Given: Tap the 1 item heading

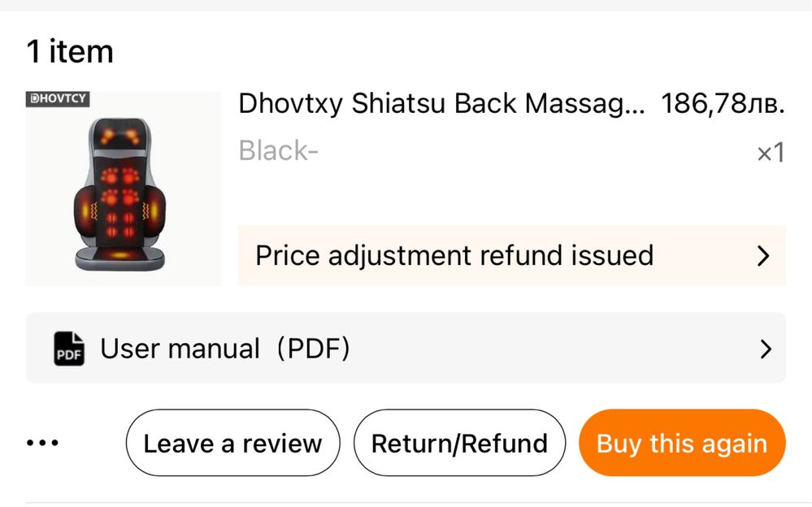Looking at the screenshot, I should tap(70, 51).
